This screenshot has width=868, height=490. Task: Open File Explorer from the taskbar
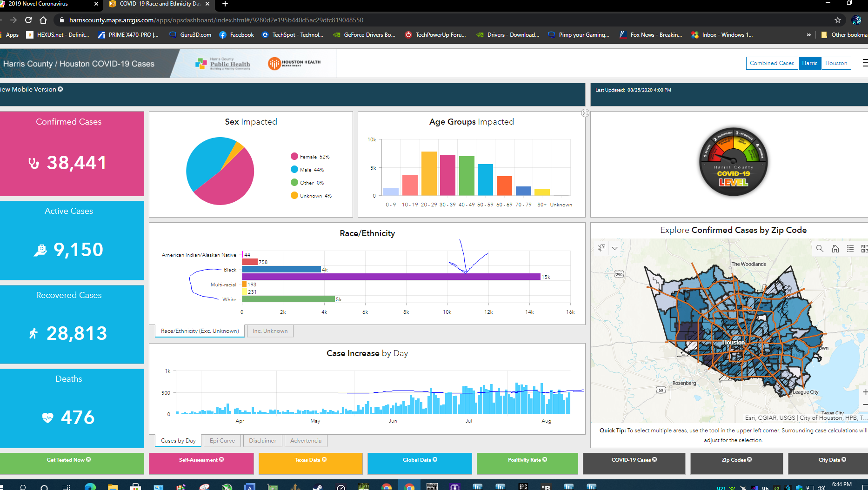click(113, 487)
